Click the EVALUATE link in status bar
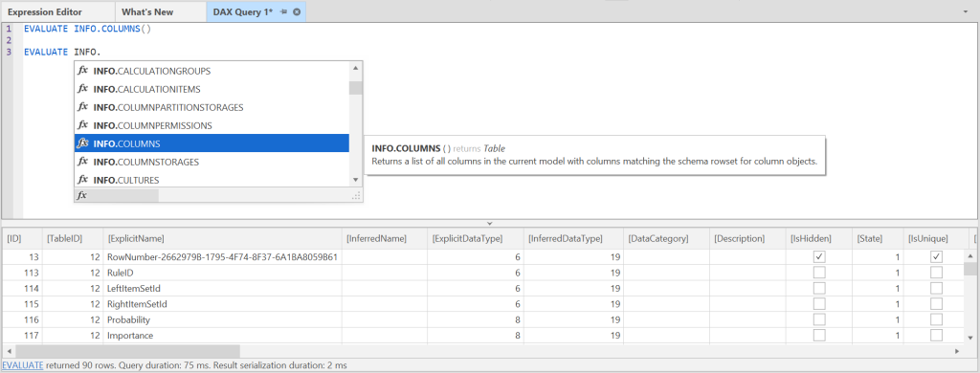Screen dimensions: 980x373 tap(23, 365)
